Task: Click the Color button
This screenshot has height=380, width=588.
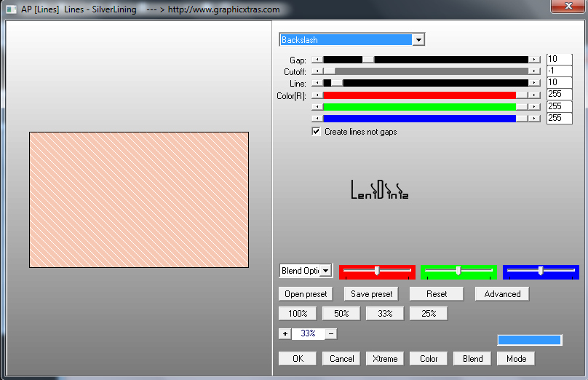Action: [x=429, y=359]
